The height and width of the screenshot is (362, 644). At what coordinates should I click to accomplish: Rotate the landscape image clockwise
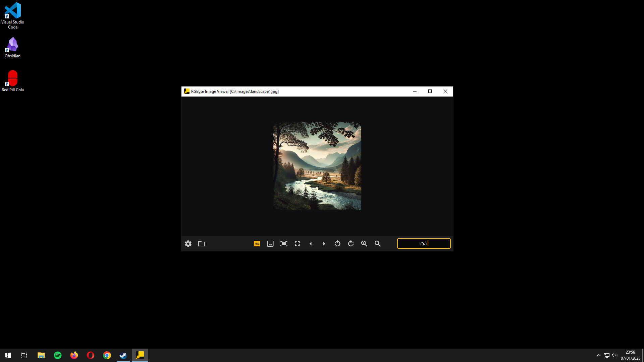click(351, 244)
